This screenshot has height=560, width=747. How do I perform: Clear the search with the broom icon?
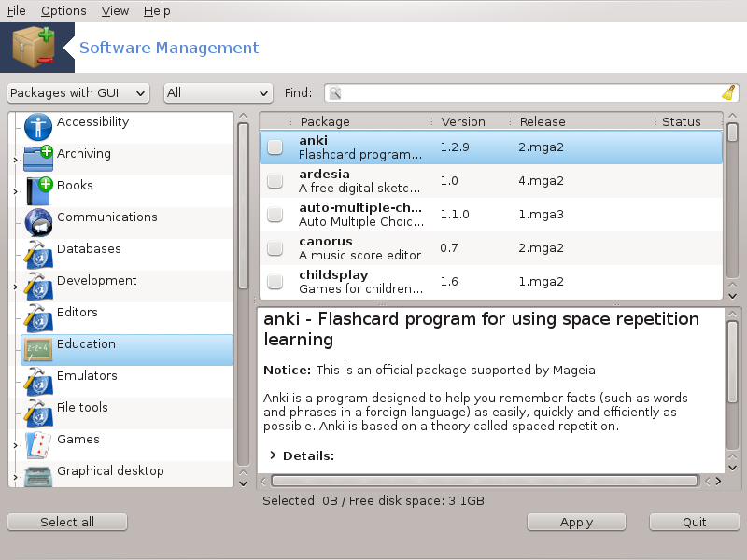pos(728,92)
